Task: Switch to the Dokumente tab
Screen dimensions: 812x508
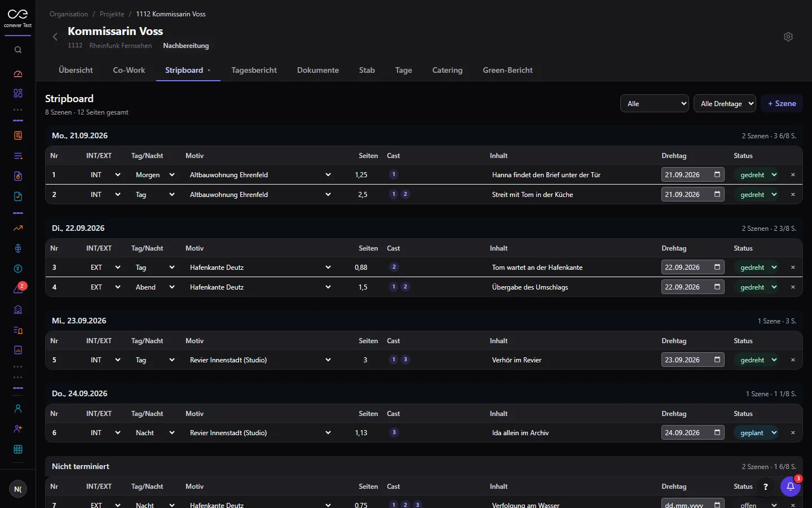Action: [x=318, y=70]
